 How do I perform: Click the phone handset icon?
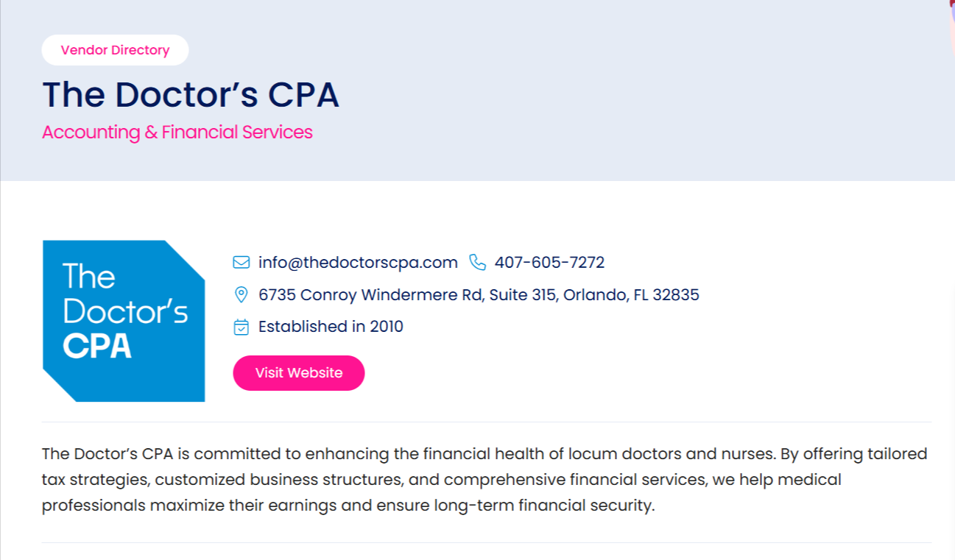(x=477, y=263)
